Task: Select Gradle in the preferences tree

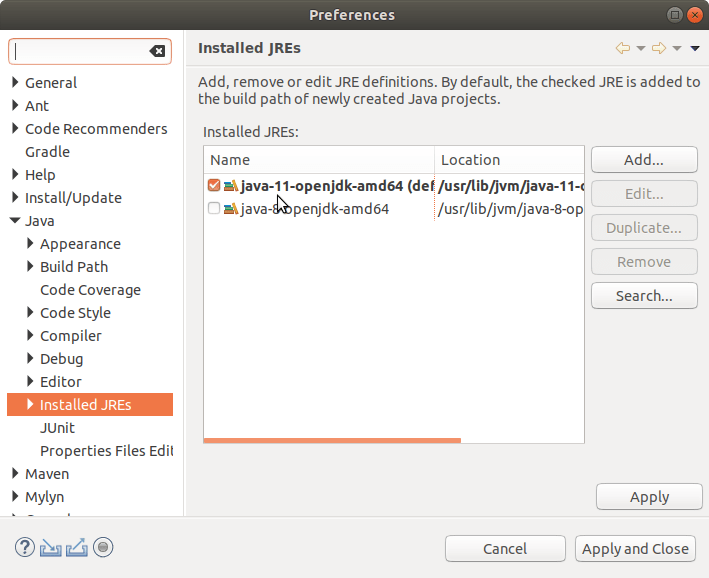Action: point(47,152)
